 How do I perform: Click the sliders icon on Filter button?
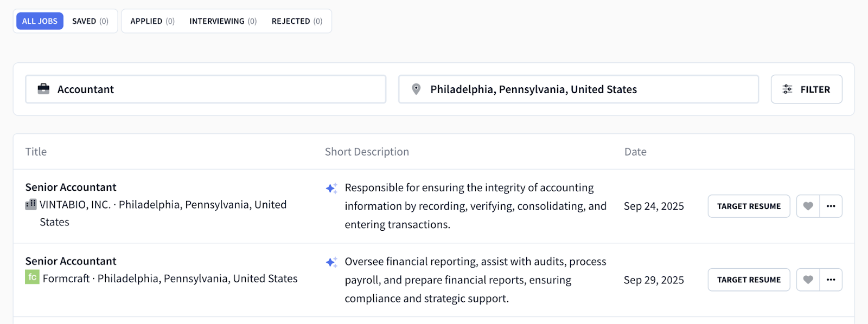[x=788, y=89]
